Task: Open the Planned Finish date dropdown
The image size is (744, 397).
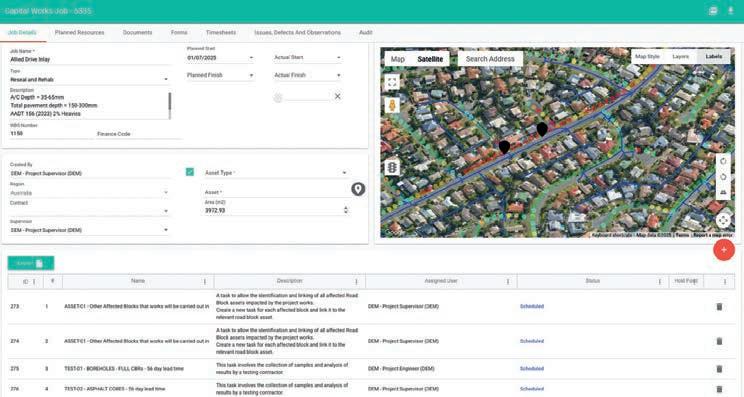Action: 220,75
